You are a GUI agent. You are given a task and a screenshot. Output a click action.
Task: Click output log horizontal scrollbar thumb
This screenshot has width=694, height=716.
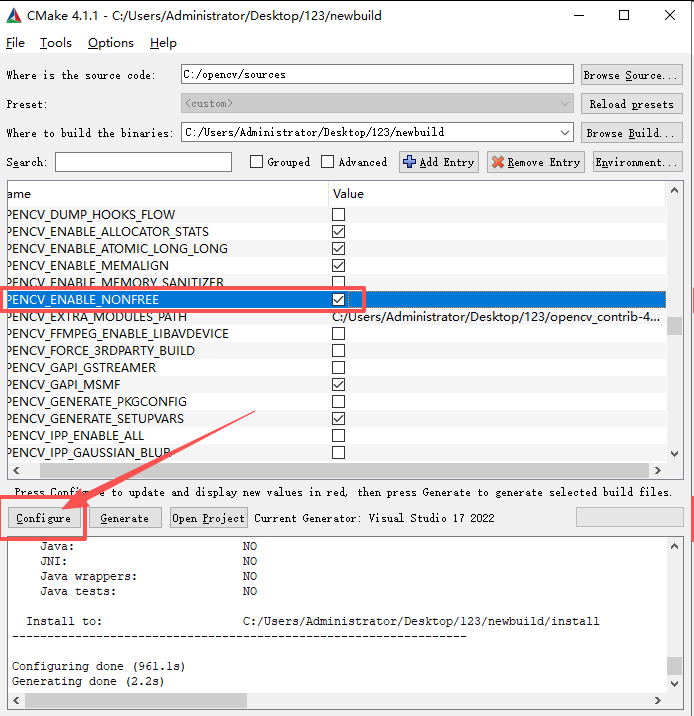(136, 700)
